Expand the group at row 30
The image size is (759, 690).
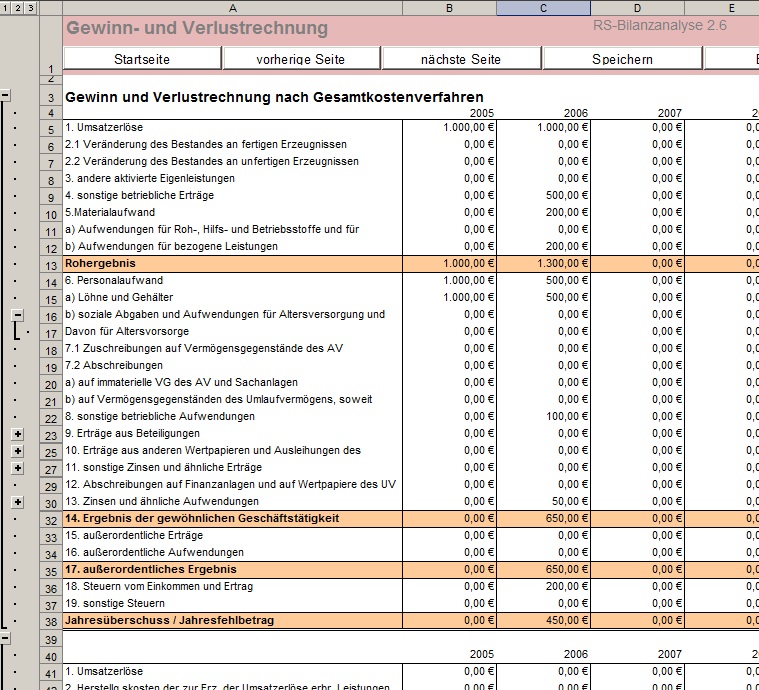pyautogui.click(x=17, y=502)
